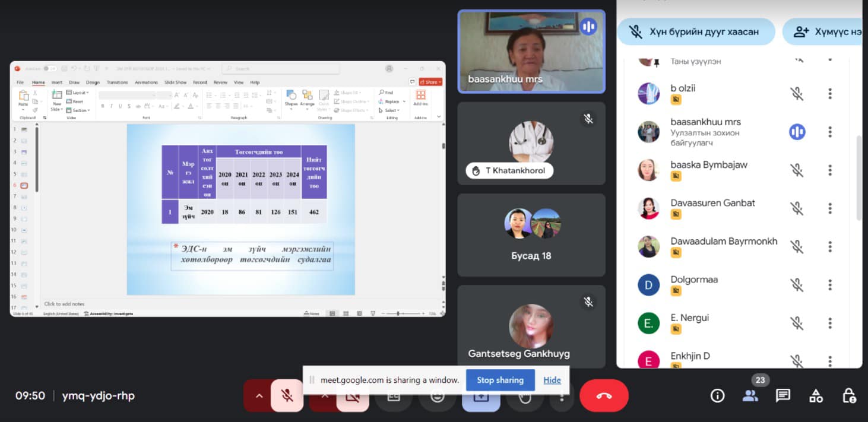Screen dimensions: 868x422
Task: Click Хүн бүрийн дууг хаасан mute-all button
Action: point(696,31)
